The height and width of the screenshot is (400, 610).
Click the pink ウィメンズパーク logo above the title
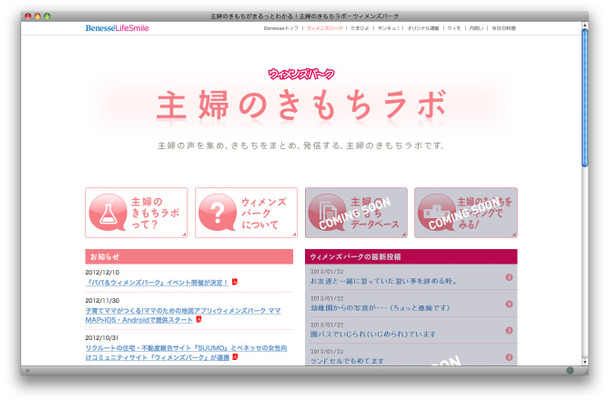(301, 74)
